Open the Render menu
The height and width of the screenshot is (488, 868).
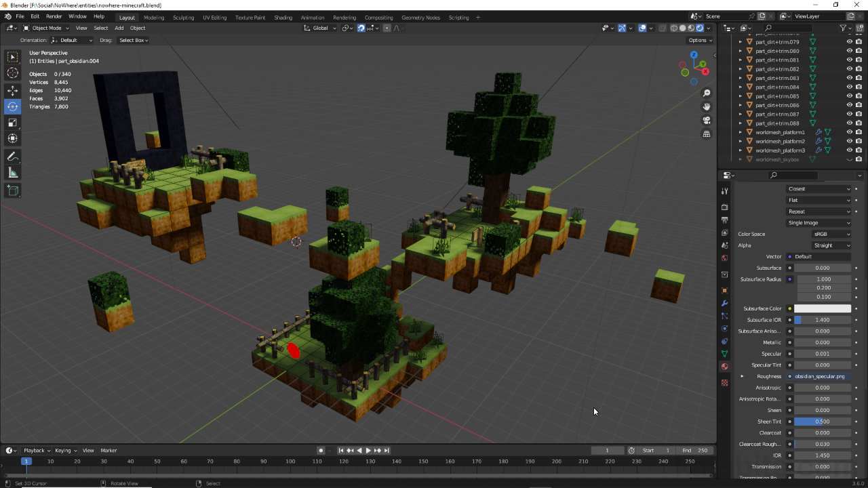pos(54,16)
